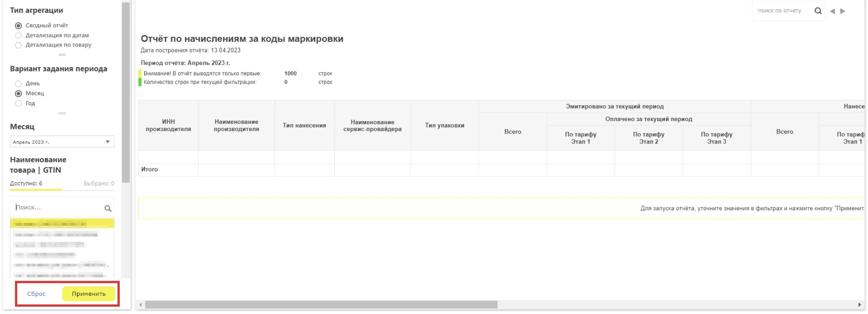Open the Месяц dropdown showing Апрель 2023
The width and height of the screenshot is (868, 314).
click(62, 142)
